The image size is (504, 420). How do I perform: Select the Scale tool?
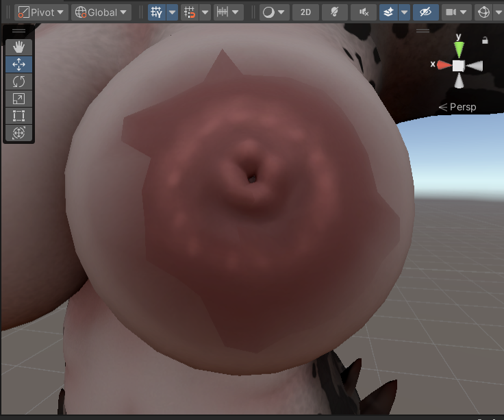click(18, 99)
